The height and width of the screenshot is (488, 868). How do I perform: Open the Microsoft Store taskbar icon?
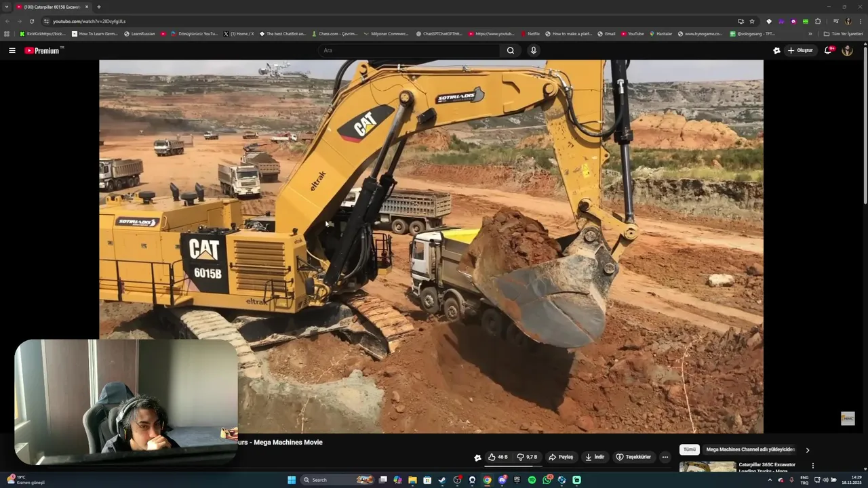tap(427, 480)
